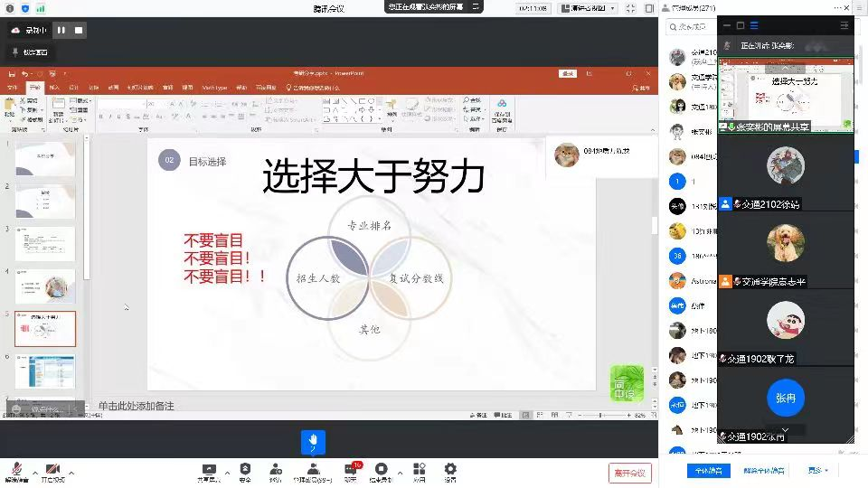This screenshot has width=868, height=488.
Task: Unmute the microphone in meeting toolbar
Action: pyautogui.click(x=15, y=471)
